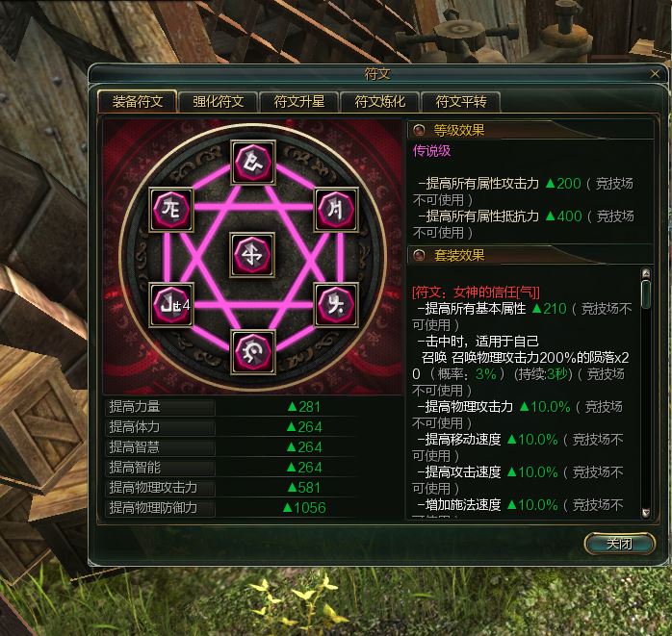Click the 关闭 button

click(x=620, y=544)
